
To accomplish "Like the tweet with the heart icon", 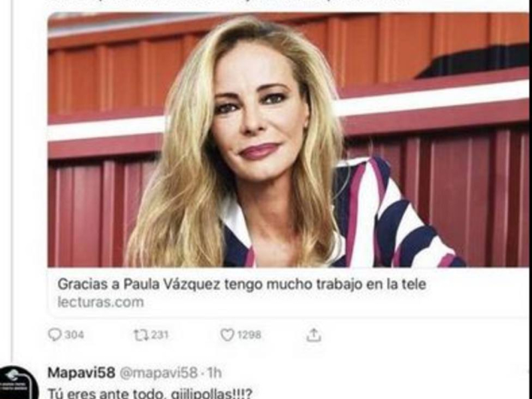I will tap(227, 335).
